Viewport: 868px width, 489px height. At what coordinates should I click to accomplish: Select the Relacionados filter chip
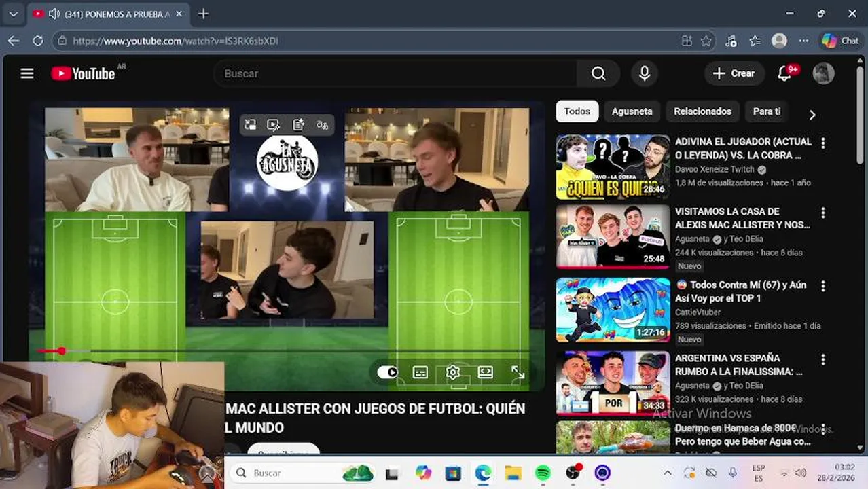[x=702, y=111]
